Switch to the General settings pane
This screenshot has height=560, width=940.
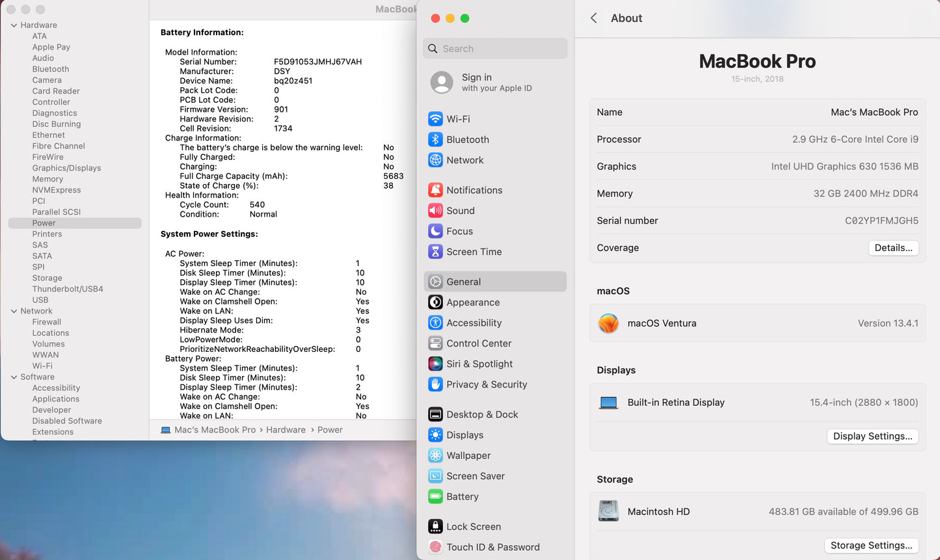pos(464,281)
